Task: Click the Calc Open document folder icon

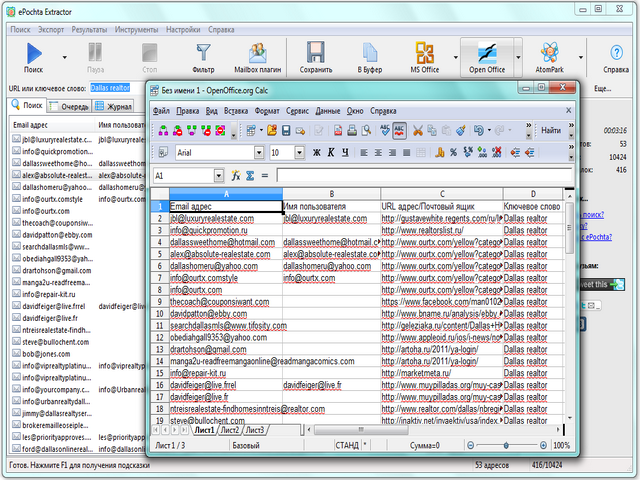Action: pos(272,131)
